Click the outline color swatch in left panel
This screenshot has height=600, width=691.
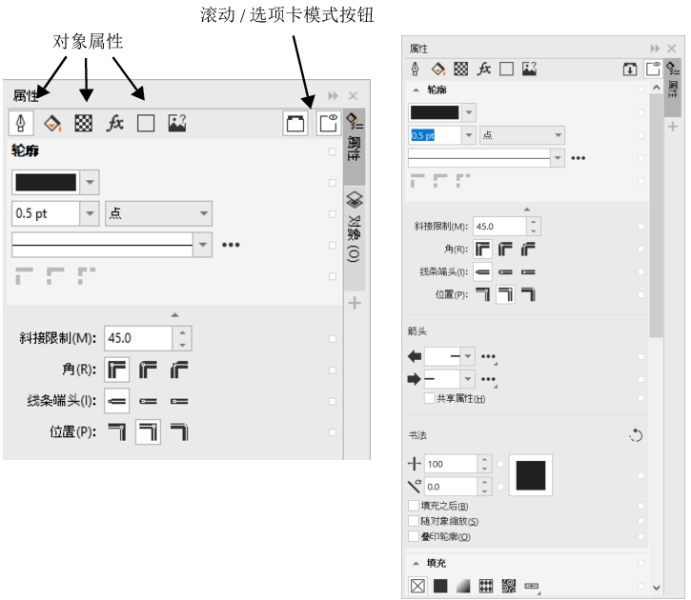45,182
